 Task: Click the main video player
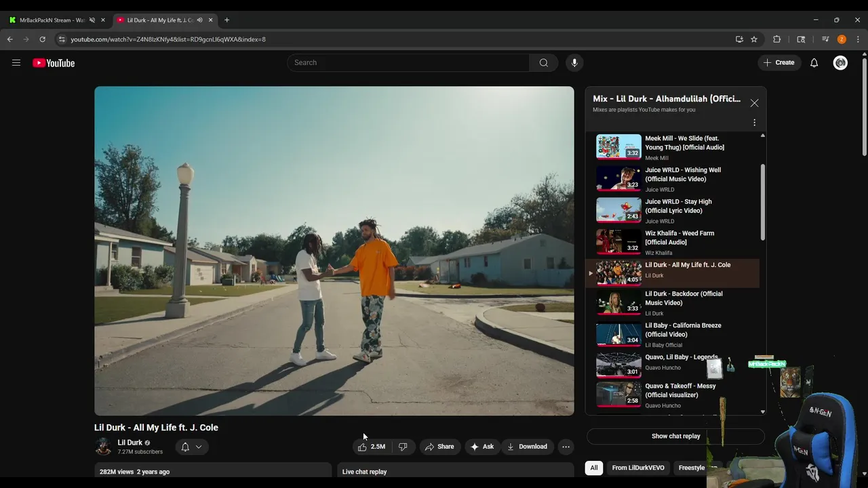click(334, 251)
